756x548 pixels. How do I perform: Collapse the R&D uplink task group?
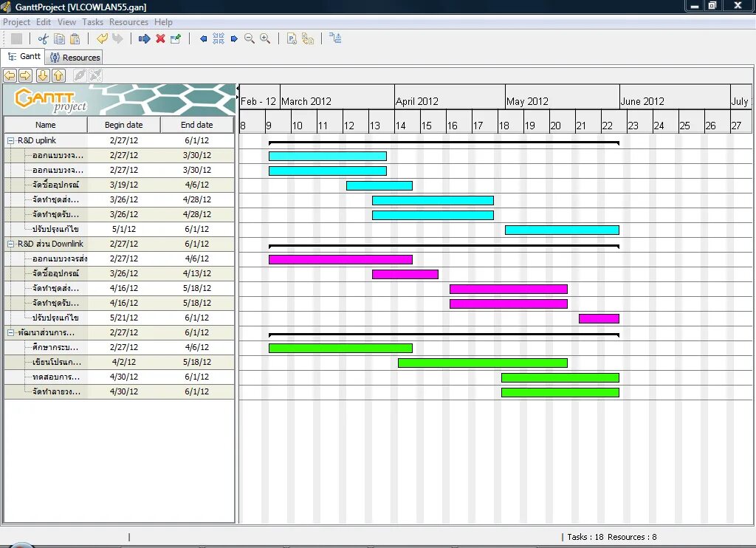click(x=10, y=141)
